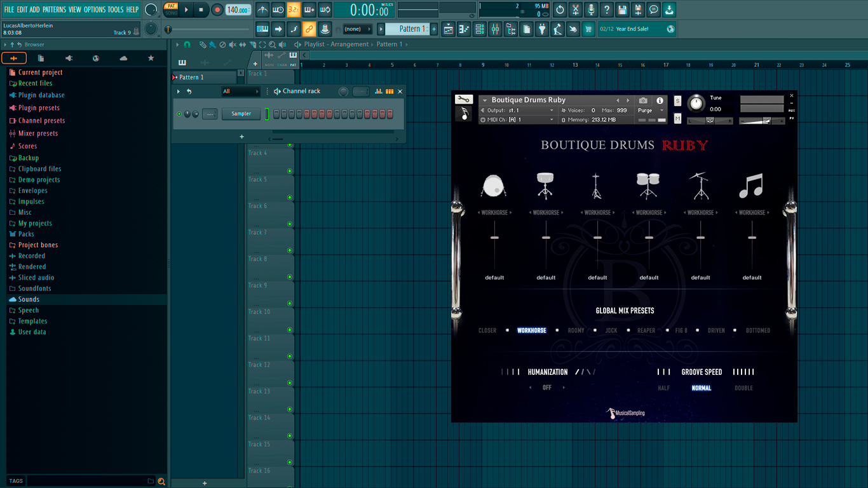Expand the browser options arrow
868x488 pixels.
click(x=5, y=44)
